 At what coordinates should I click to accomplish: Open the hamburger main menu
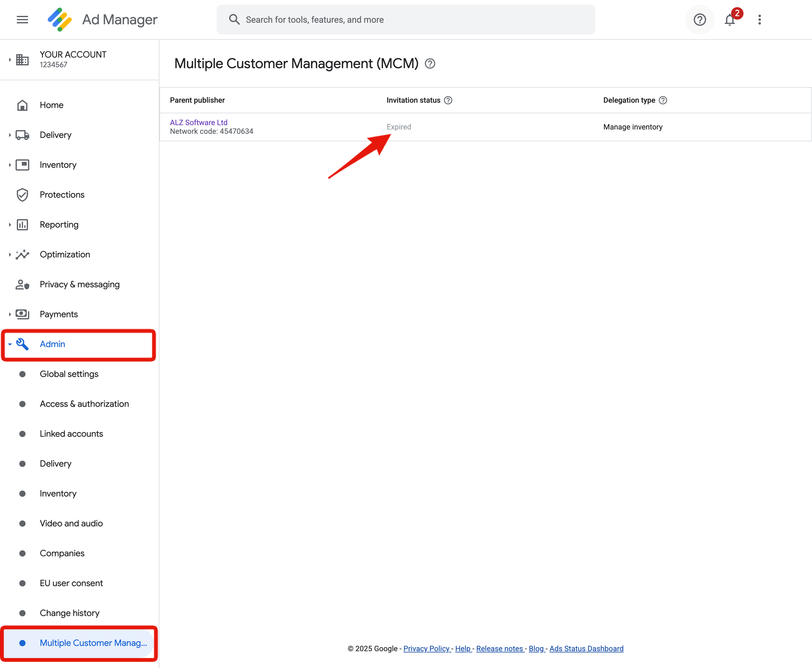22,20
